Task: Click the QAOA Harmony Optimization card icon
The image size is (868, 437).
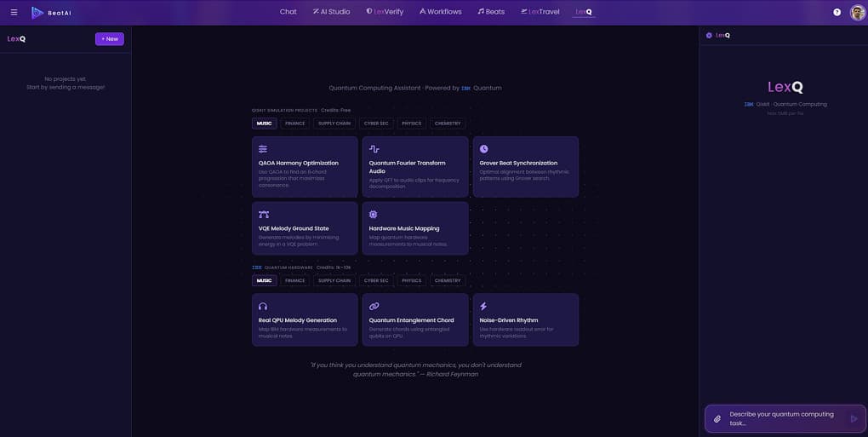Action: click(x=263, y=149)
